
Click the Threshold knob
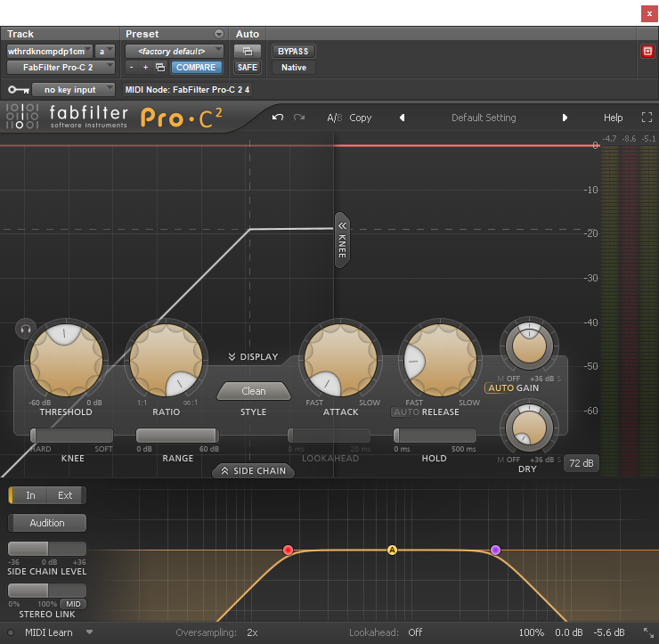tap(66, 360)
